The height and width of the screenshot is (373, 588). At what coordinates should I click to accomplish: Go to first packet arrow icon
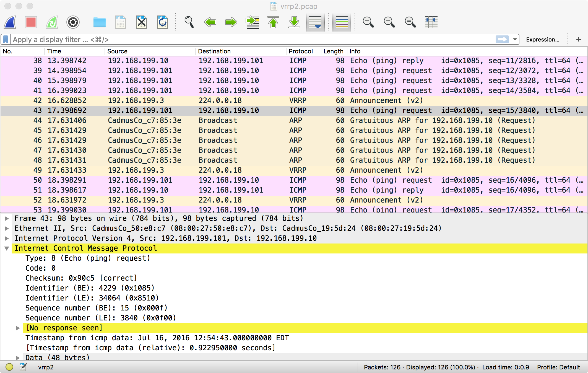[273, 22]
